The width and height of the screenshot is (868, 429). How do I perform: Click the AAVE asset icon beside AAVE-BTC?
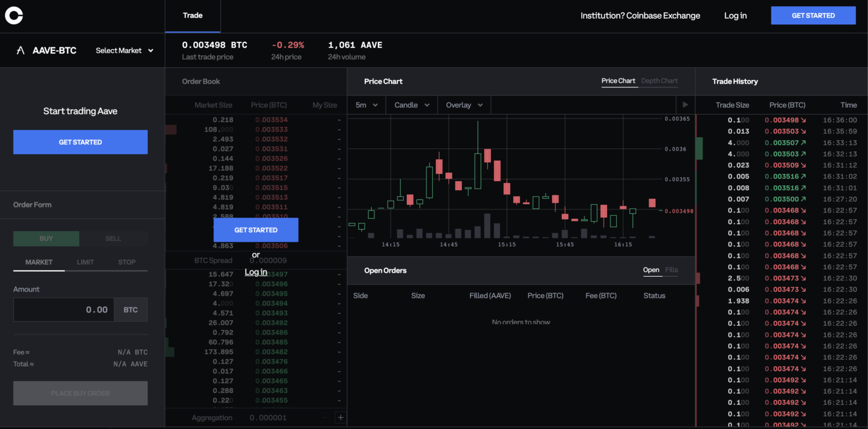[21, 50]
